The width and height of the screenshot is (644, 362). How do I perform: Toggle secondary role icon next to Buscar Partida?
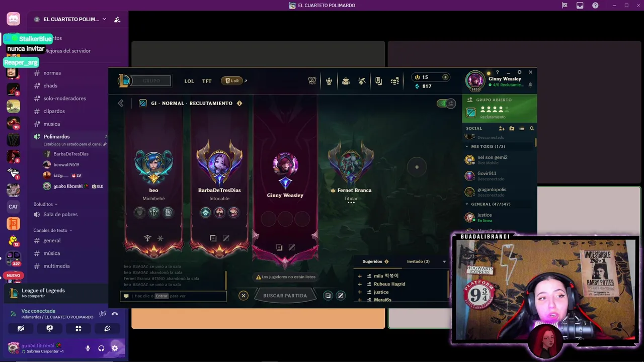point(341,296)
